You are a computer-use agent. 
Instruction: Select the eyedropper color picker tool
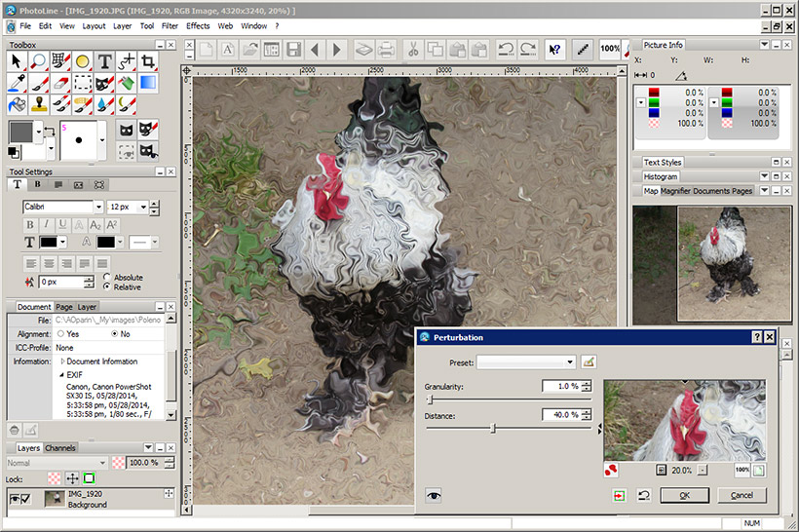(x=17, y=83)
